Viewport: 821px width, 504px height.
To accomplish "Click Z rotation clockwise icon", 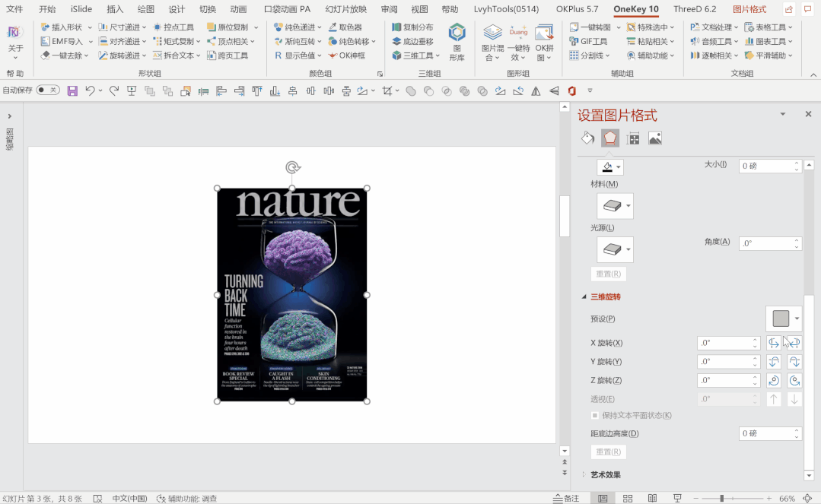I will [794, 381].
